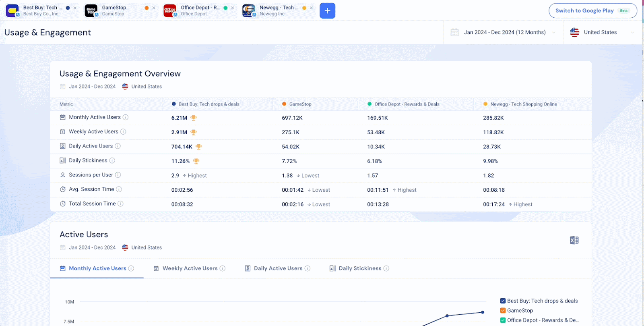Click the 285.82K Newegg monthly users value
Screen dimensions: 644x326
[x=493, y=118]
